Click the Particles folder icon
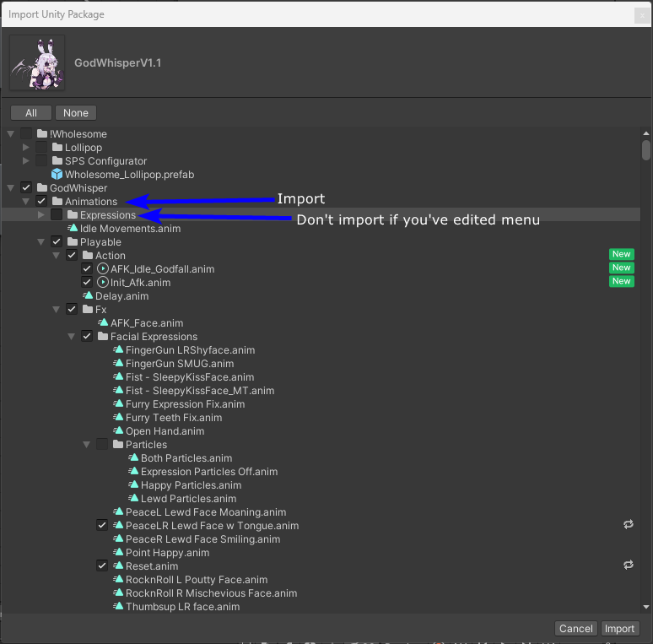This screenshot has width=653, height=644. pyautogui.click(x=118, y=444)
